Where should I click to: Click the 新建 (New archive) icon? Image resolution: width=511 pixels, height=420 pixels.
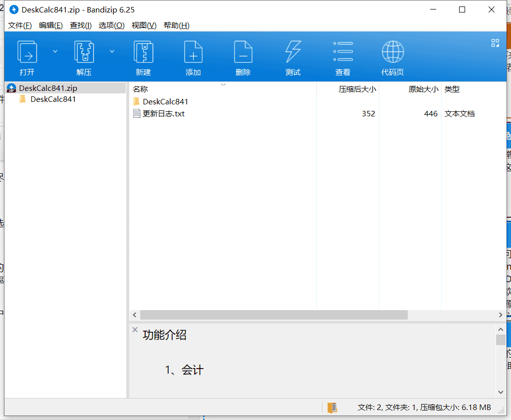[143, 52]
